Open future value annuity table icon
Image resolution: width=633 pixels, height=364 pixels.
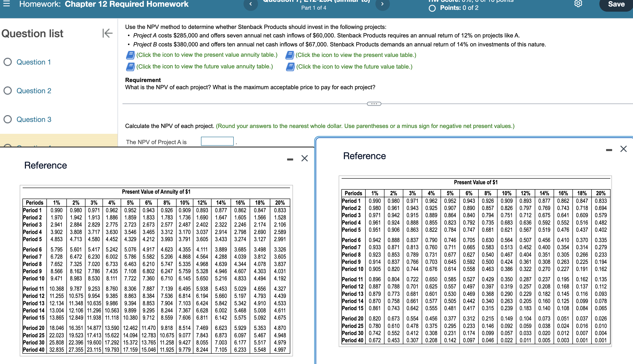(130, 67)
